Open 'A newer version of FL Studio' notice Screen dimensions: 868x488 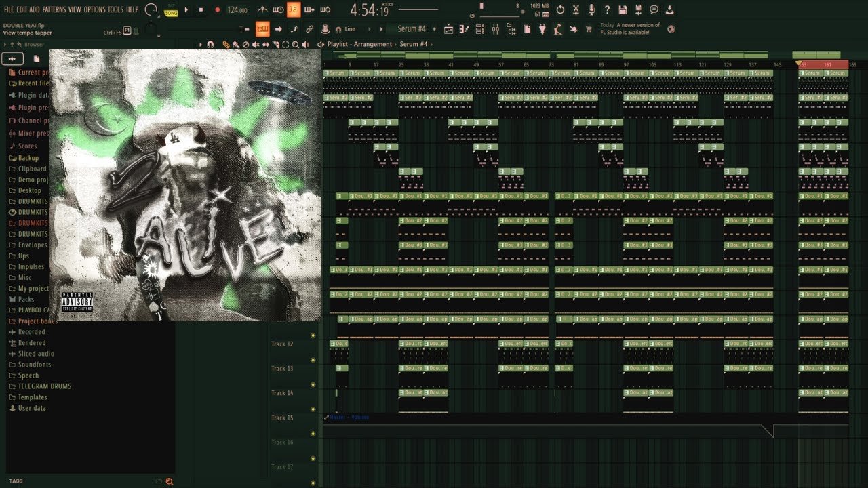click(x=629, y=28)
